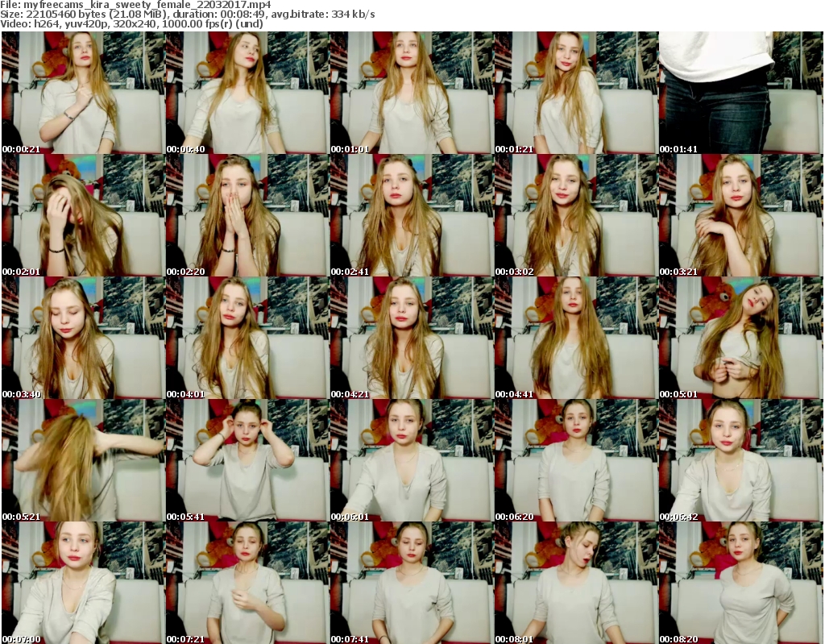View the thumbnail labeled 00:08:20
This screenshot has width=825, height=644.
(x=740, y=583)
